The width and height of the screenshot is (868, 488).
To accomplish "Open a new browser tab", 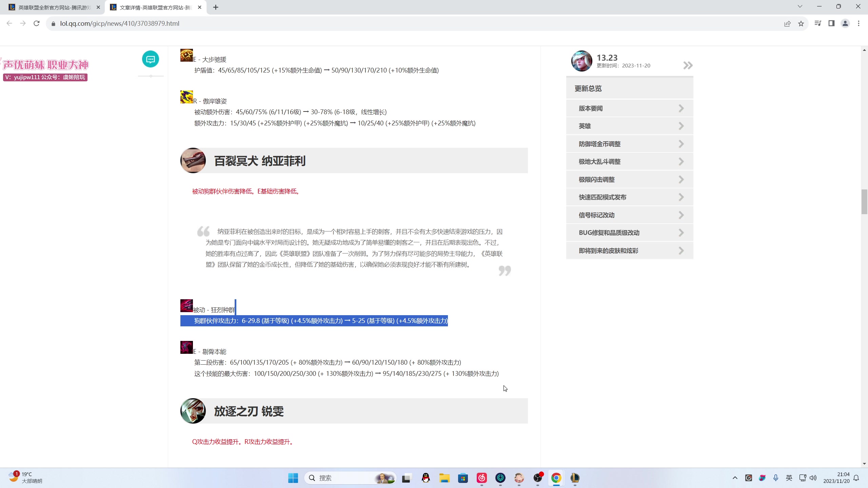I will [x=216, y=7].
